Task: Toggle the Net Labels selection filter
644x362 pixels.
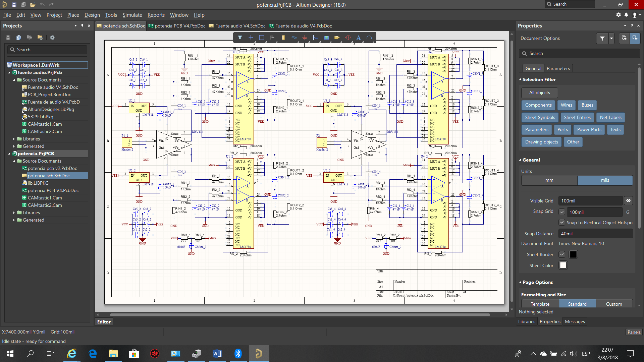Action: click(610, 117)
